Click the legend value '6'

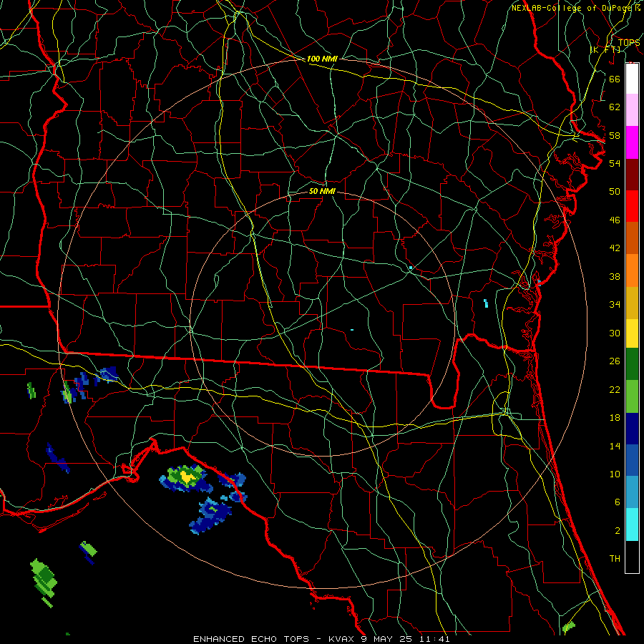617,502
